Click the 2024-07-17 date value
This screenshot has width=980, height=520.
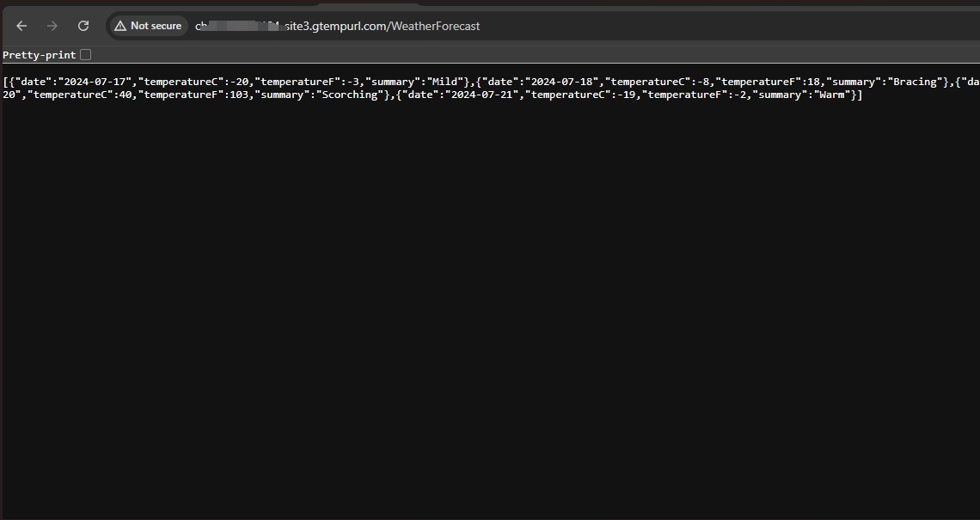click(98, 82)
